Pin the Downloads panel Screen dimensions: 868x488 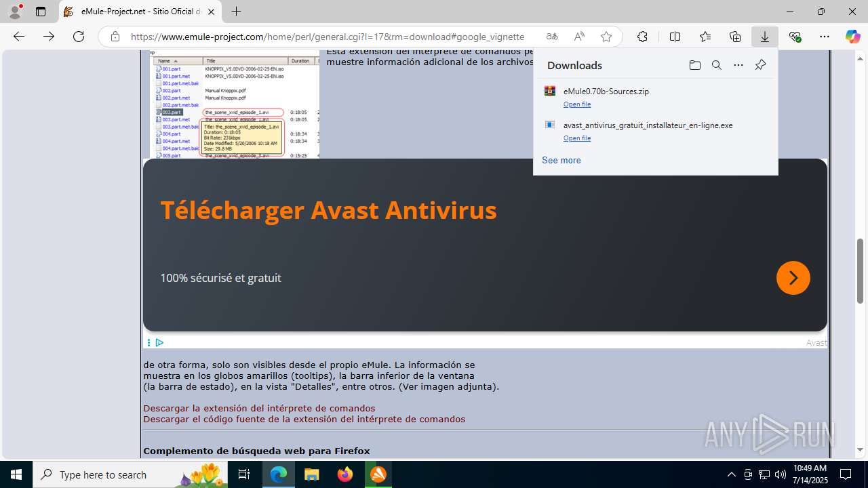coord(760,65)
